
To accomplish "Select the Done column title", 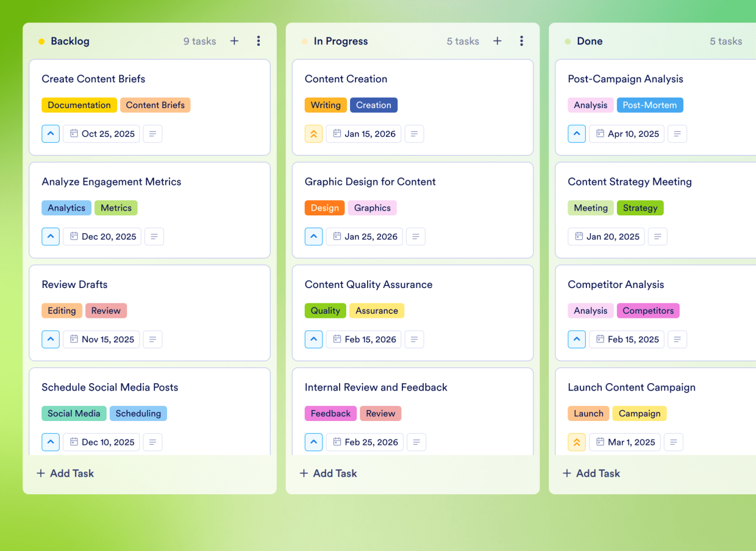I will pos(590,41).
